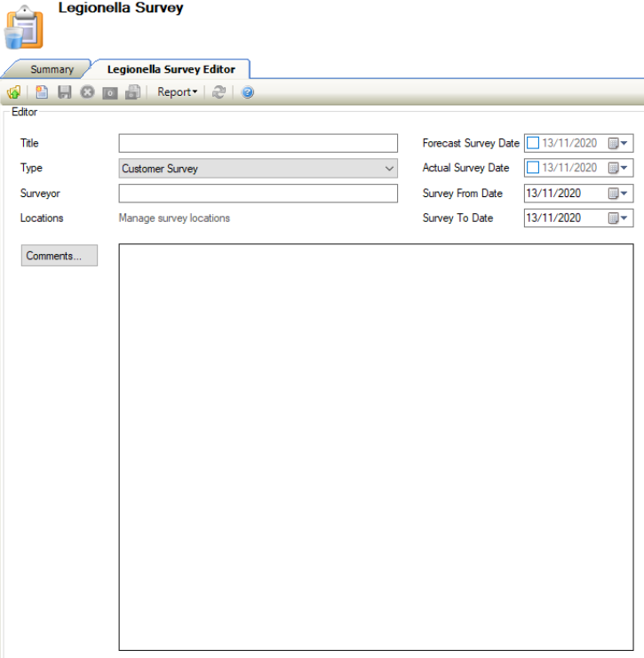Viewport: 644px width, 658px height.
Task: Open the Report dropdown menu
Action: click(x=177, y=92)
